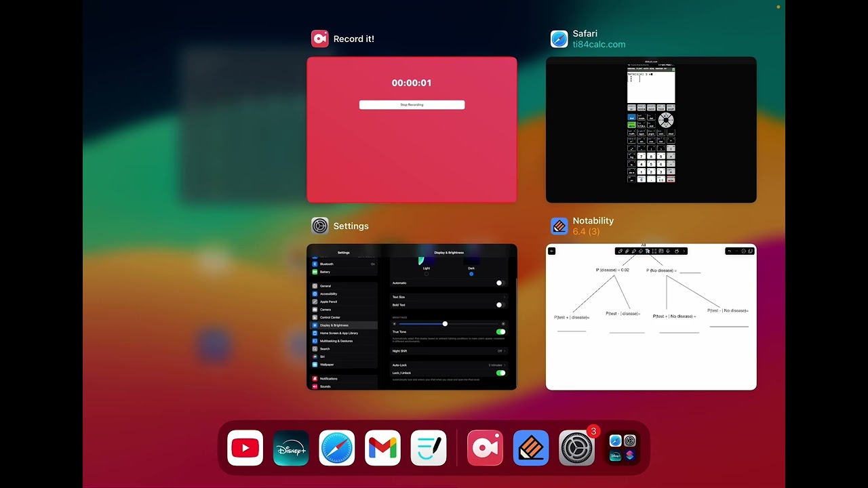
Task: Adjust the Brightness slider knob in Settings
Action: tap(445, 324)
